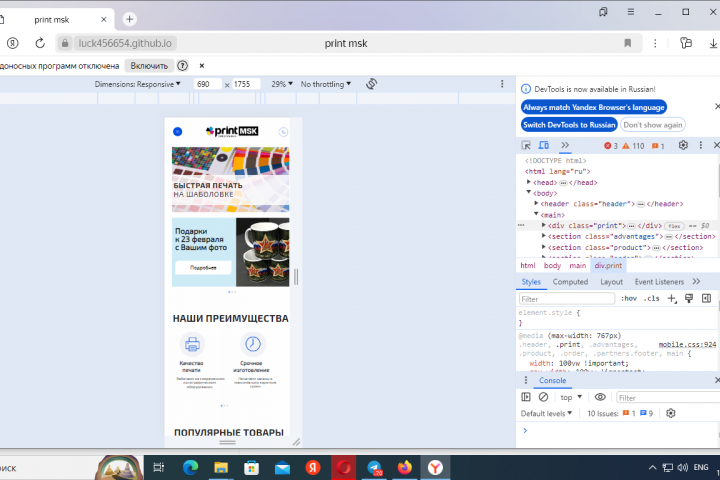This screenshot has width=720, height=480.
Task: Open the browser downloads icon
Action: click(713, 43)
